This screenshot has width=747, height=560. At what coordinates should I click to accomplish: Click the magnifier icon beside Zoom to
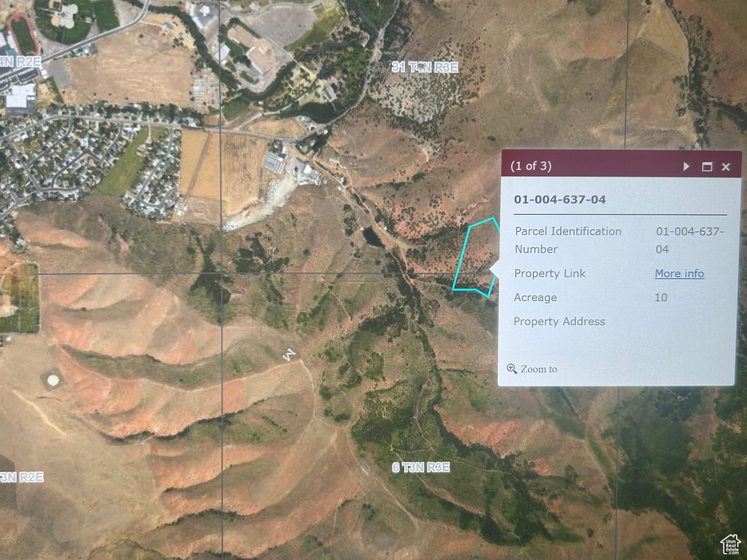pyautogui.click(x=512, y=369)
